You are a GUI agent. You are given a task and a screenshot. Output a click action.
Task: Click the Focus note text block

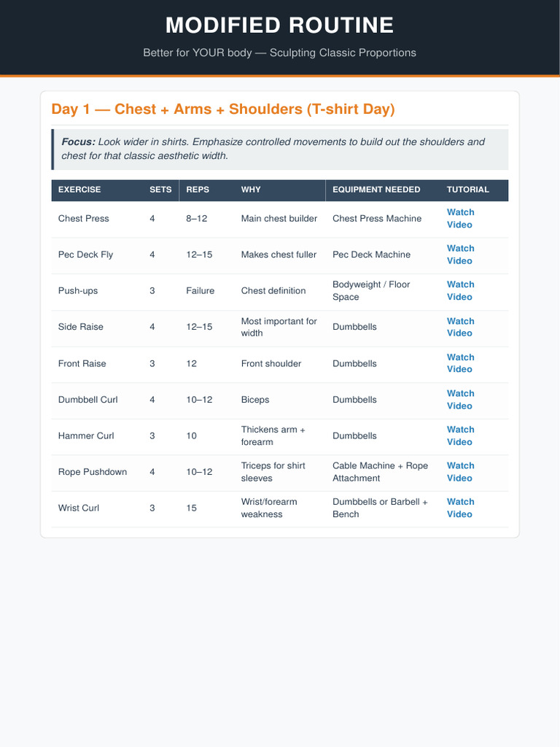tap(280, 149)
